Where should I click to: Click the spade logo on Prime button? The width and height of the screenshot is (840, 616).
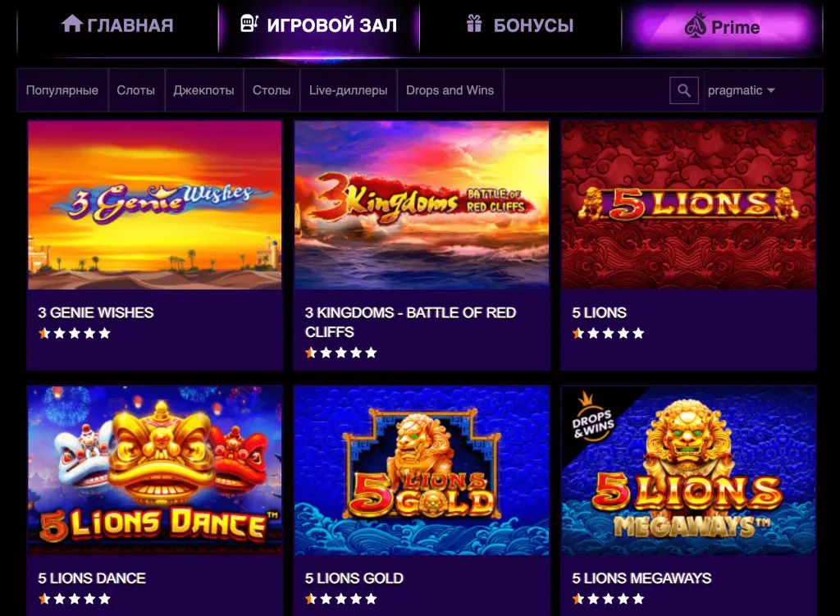[696, 25]
